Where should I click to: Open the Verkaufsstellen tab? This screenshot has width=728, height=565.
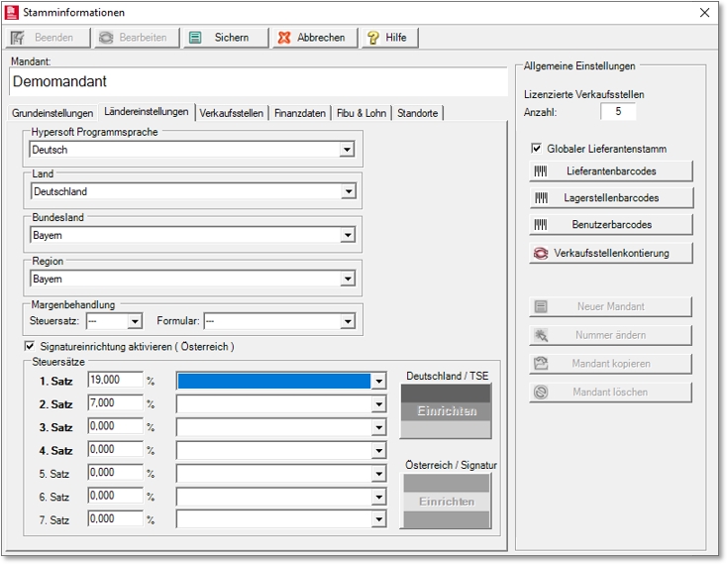tap(231, 113)
